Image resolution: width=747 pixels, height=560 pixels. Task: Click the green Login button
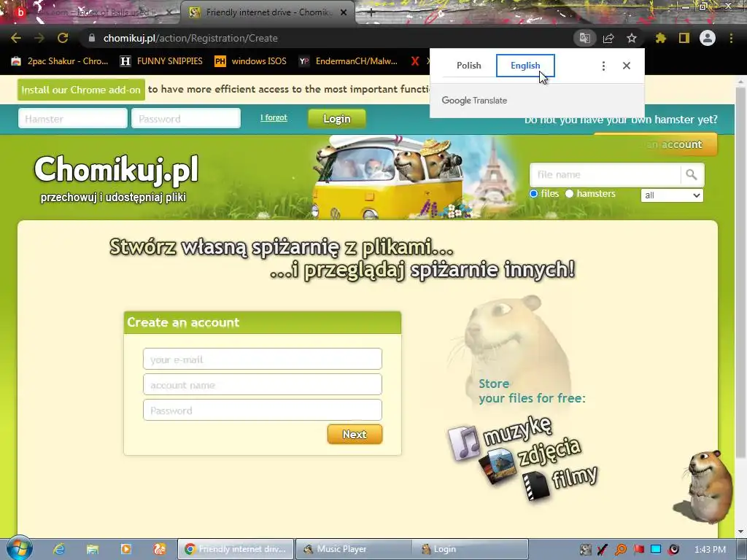(x=337, y=119)
